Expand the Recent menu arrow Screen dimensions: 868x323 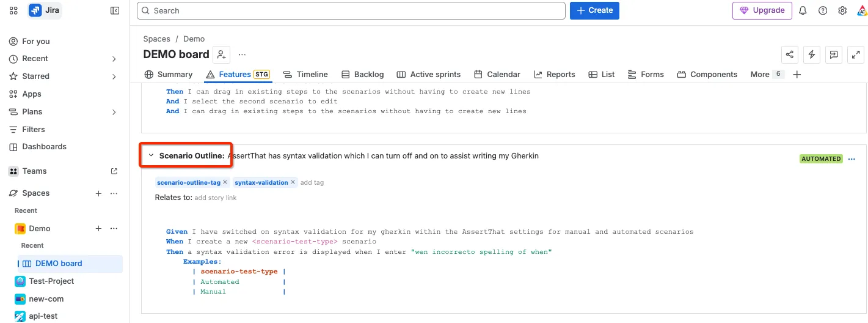(x=114, y=59)
